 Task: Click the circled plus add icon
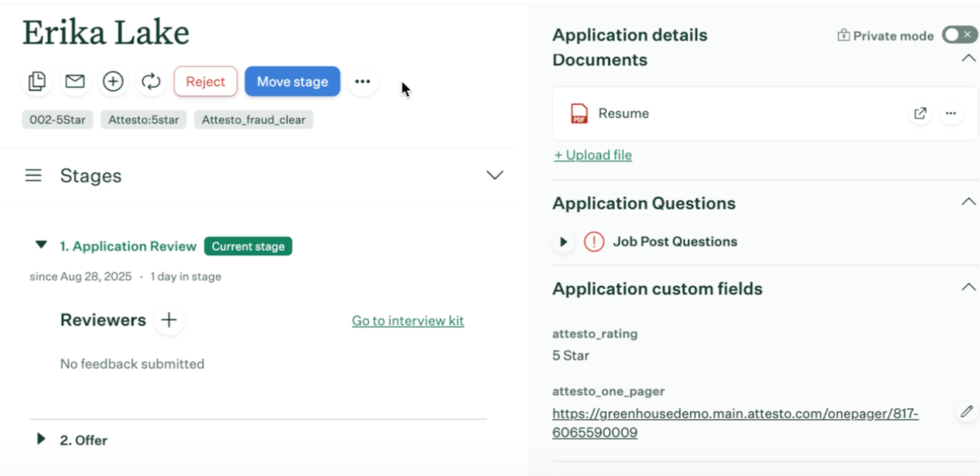click(113, 81)
